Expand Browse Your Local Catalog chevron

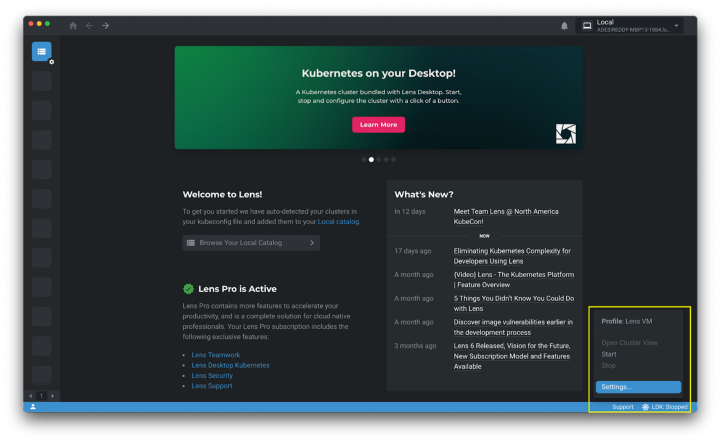(x=312, y=243)
